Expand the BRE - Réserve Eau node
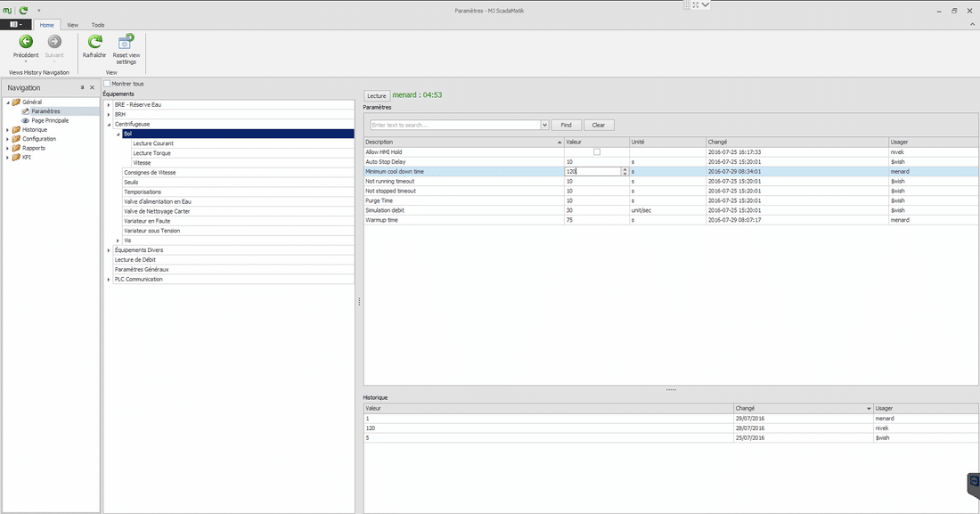980x514 pixels. [108, 105]
